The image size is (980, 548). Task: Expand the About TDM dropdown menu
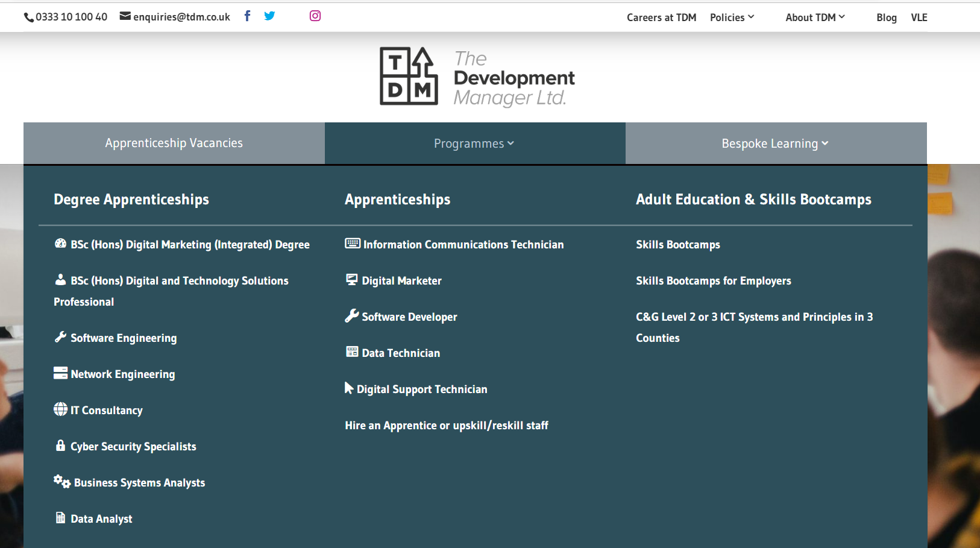[815, 17]
